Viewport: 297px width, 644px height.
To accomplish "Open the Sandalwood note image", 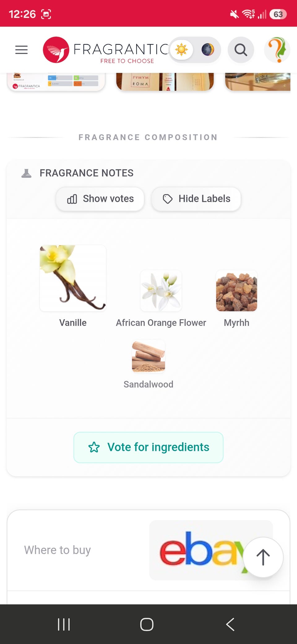I will pyautogui.click(x=148, y=356).
